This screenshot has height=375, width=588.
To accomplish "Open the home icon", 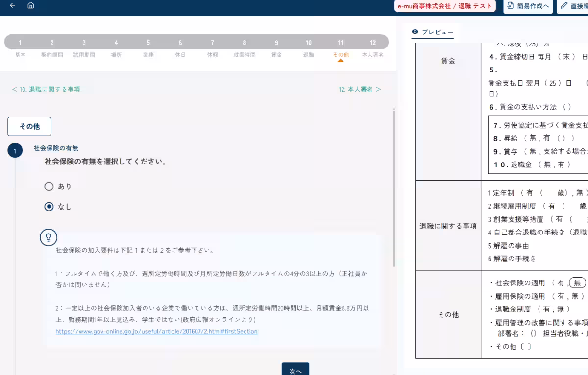I will [x=31, y=5].
